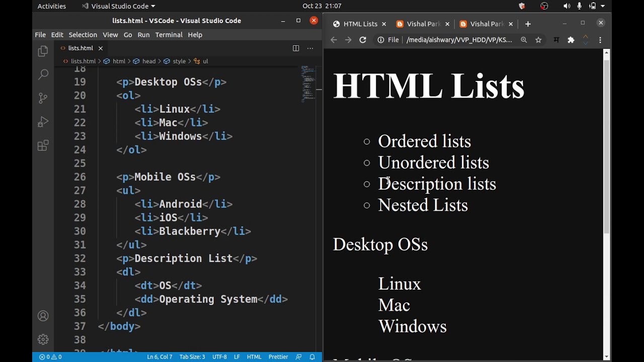The width and height of the screenshot is (644, 362).
Task: Open the Go menu
Action: click(128, 35)
